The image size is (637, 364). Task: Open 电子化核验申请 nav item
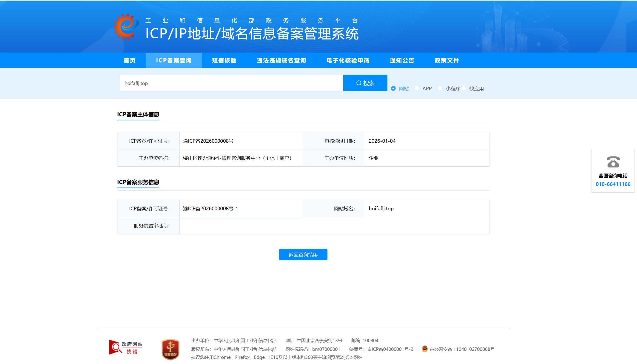pyautogui.click(x=348, y=60)
